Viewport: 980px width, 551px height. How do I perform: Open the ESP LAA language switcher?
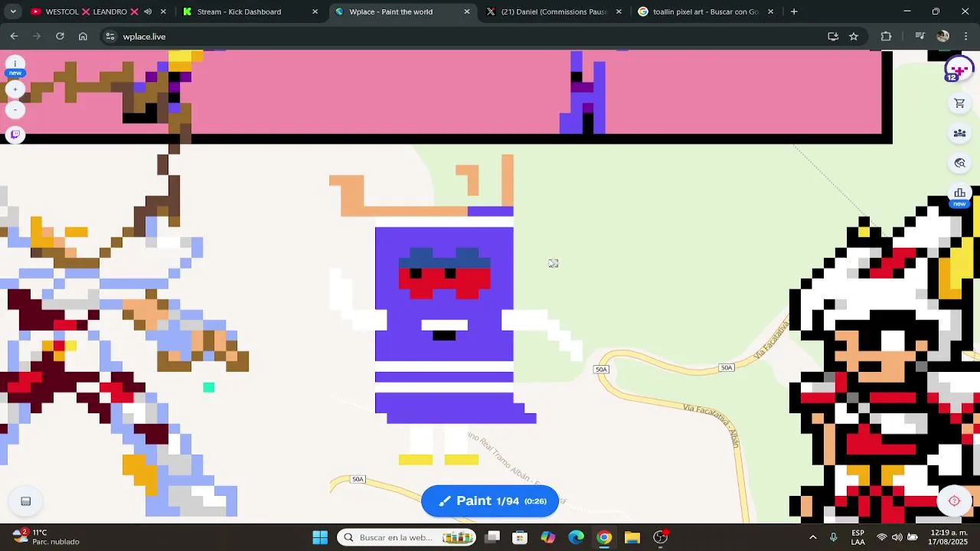tap(858, 537)
